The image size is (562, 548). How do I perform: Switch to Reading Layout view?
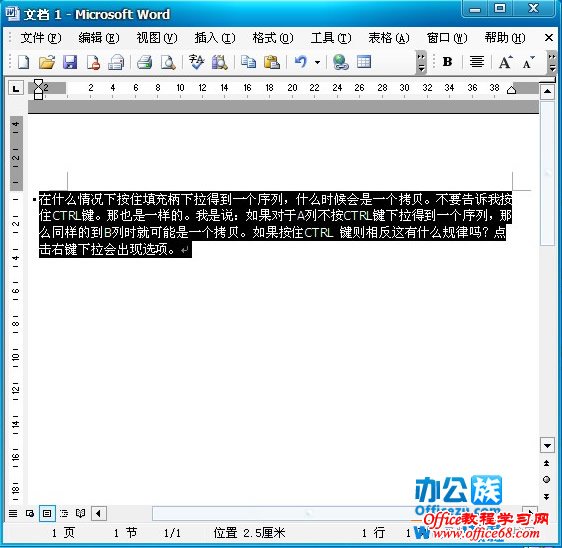[81, 514]
